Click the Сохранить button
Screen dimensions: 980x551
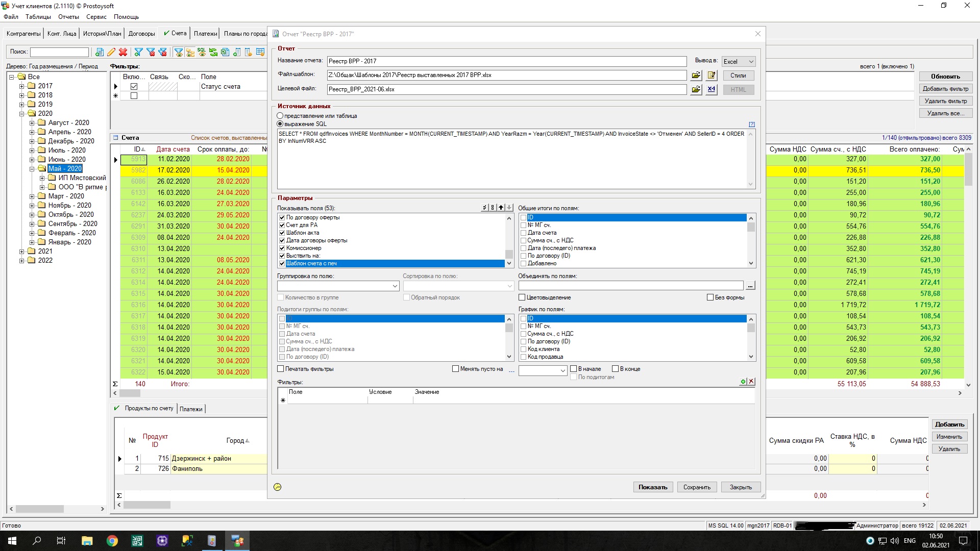coord(697,487)
